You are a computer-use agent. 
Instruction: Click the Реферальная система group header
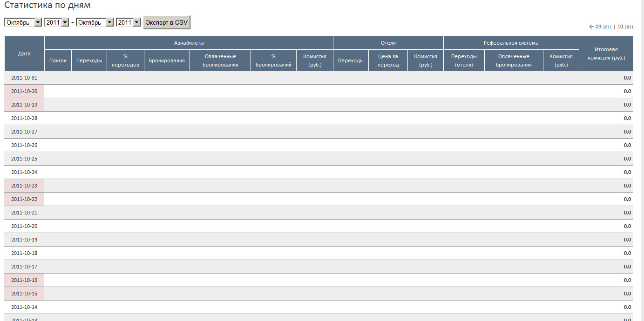coord(511,43)
